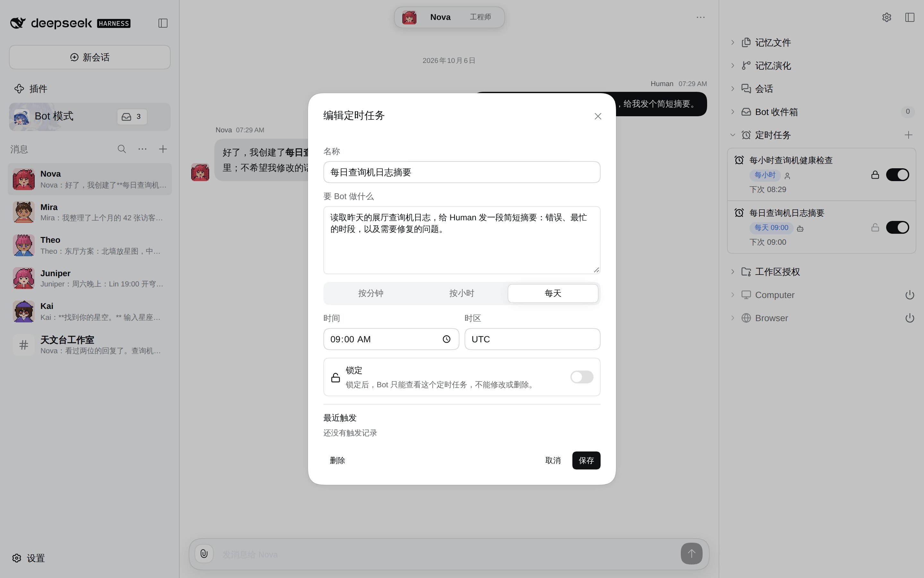Click Nova 工程师 header pill

(x=449, y=17)
